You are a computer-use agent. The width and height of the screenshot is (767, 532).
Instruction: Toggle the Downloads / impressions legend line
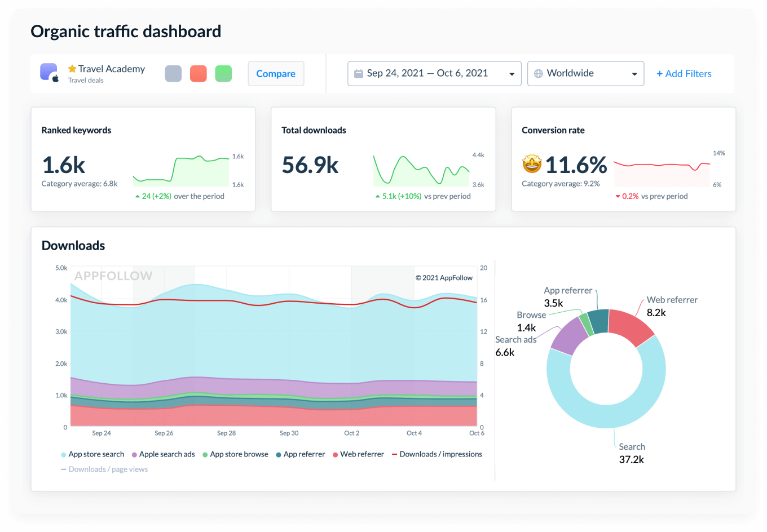437,454
